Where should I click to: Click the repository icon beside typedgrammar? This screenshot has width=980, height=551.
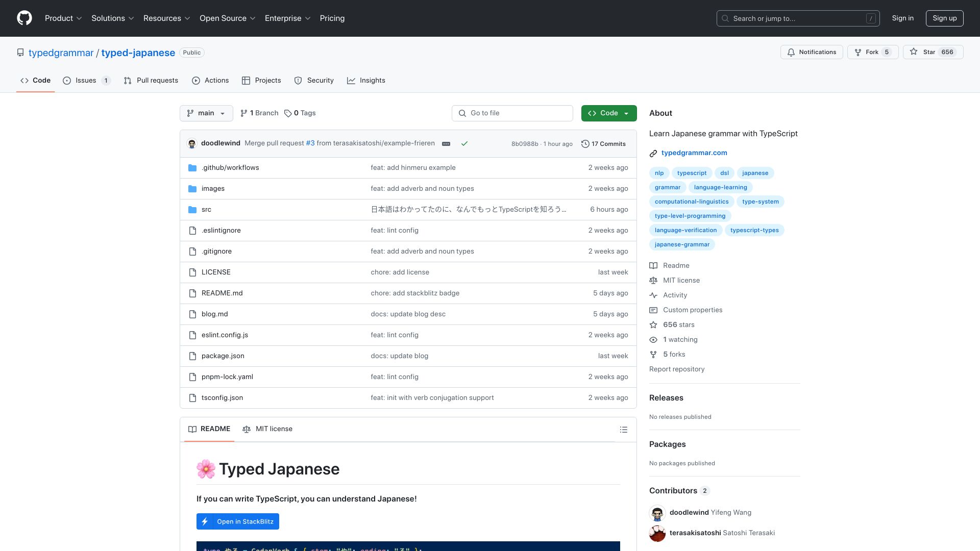pos(20,53)
